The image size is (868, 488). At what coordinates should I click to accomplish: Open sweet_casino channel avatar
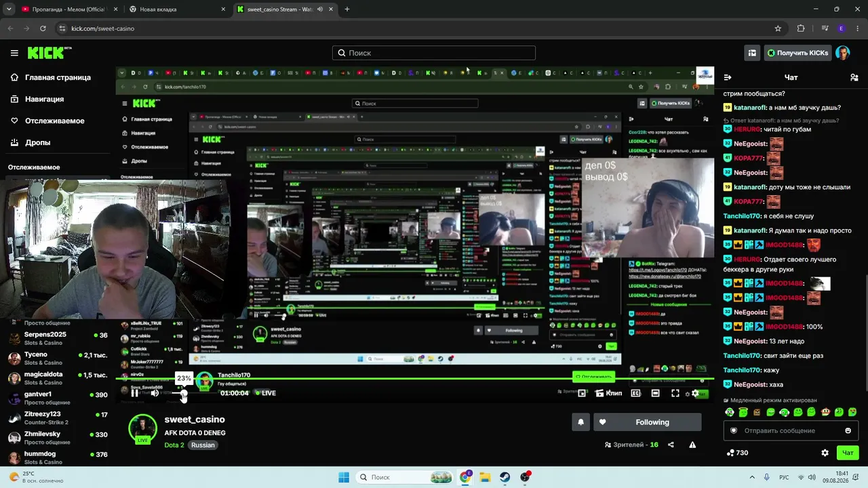142,428
